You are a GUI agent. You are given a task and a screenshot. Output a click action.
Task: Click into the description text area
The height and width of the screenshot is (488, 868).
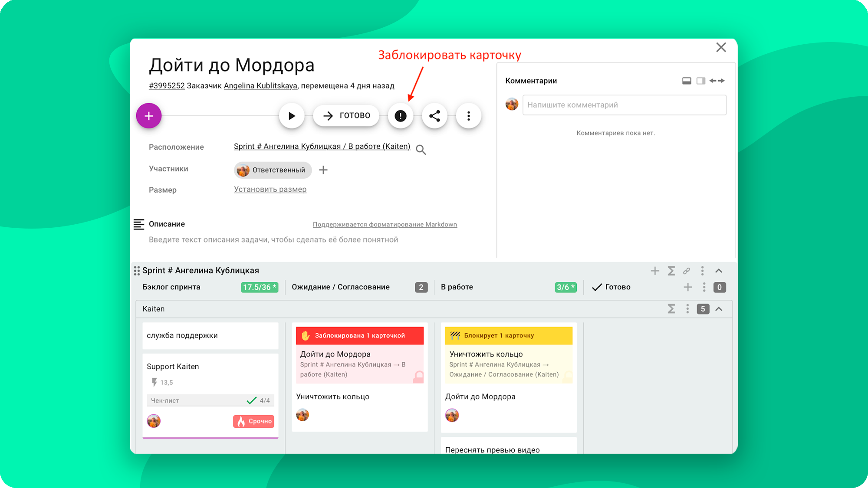[273, 239]
